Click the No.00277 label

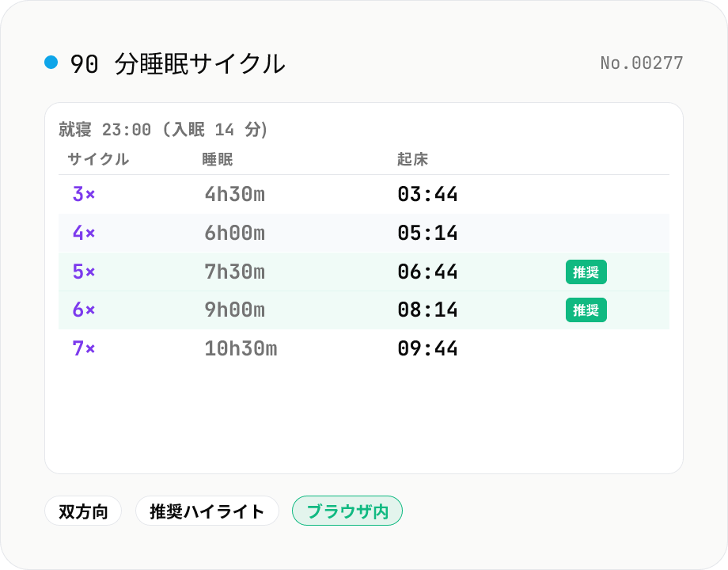(642, 63)
